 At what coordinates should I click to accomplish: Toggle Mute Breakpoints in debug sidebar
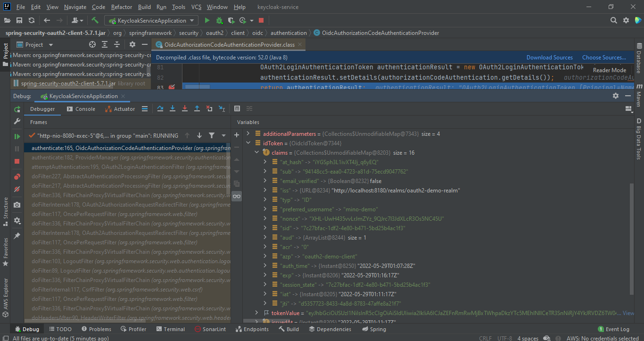click(x=17, y=189)
